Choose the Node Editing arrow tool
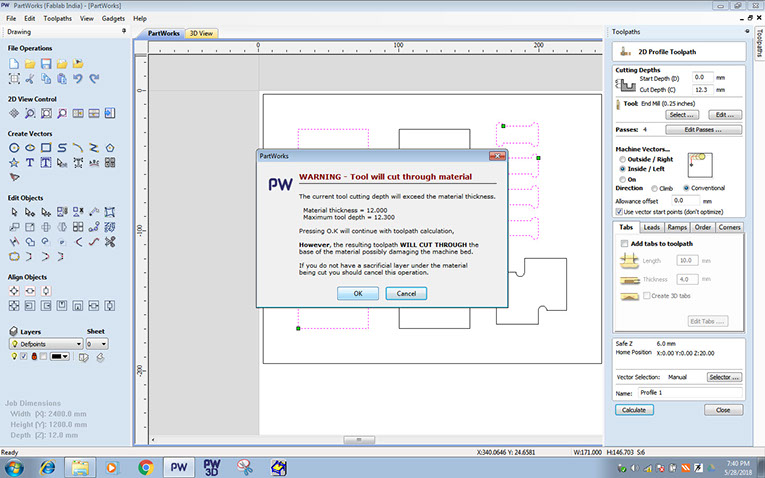Viewport: 765px width, 478px height. pos(30,212)
